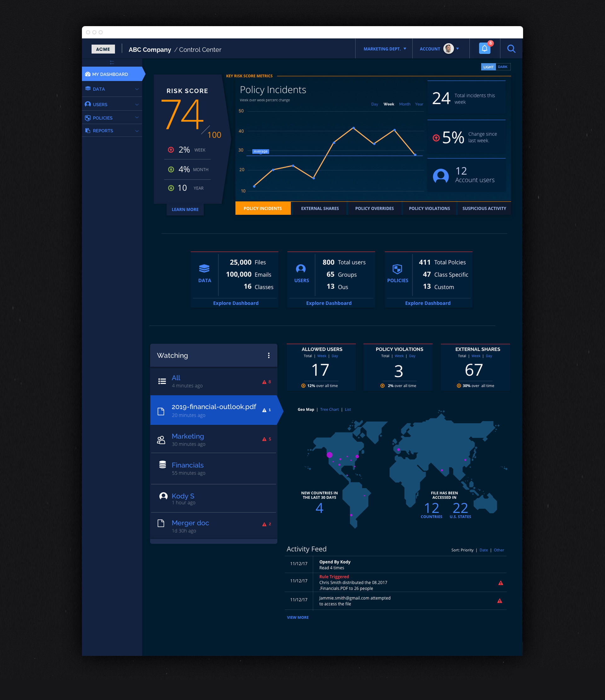605x700 pixels.
Task: Click the POLICIES card shield icon
Action: click(x=397, y=269)
